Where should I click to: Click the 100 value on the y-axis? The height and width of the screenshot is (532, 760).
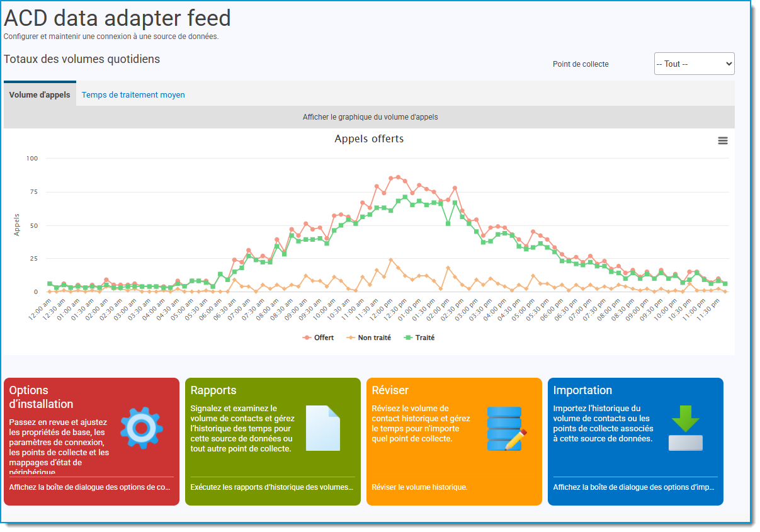pyautogui.click(x=32, y=159)
